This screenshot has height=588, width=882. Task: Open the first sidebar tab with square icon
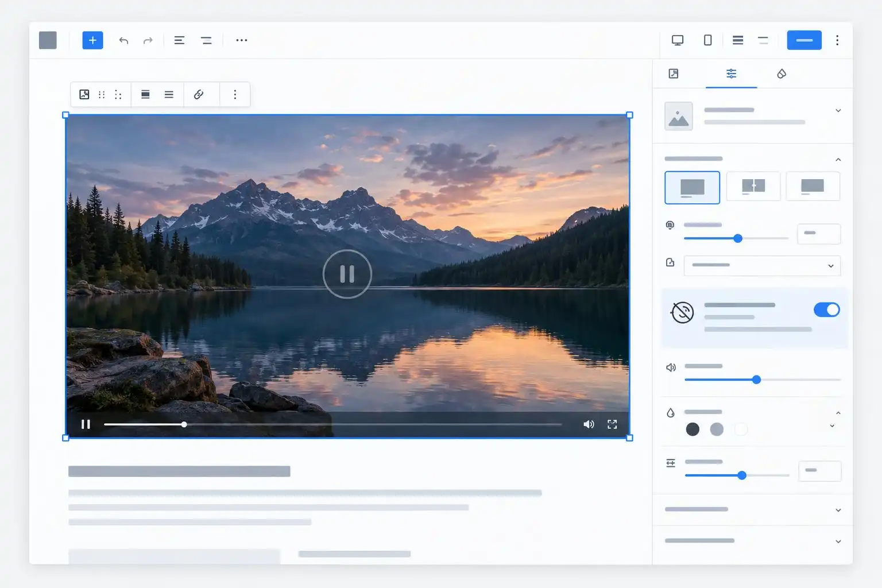[x=674, y=73]
